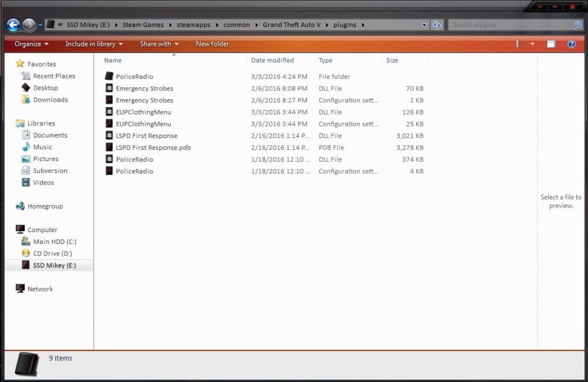Image resolution: width=588 pixels, height=382 pixels.
Task: Expand arrow after Grand Theft Auto V breadcrumb
Action: (x=327, y=25)
